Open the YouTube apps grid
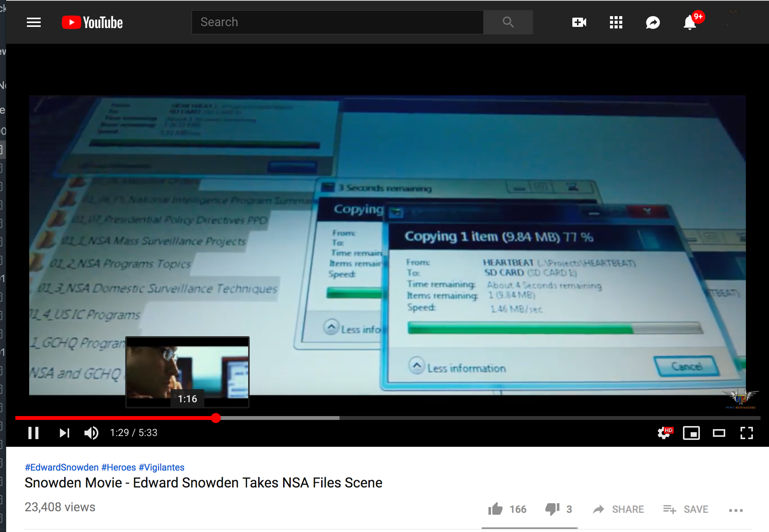 tap(616, 22)
